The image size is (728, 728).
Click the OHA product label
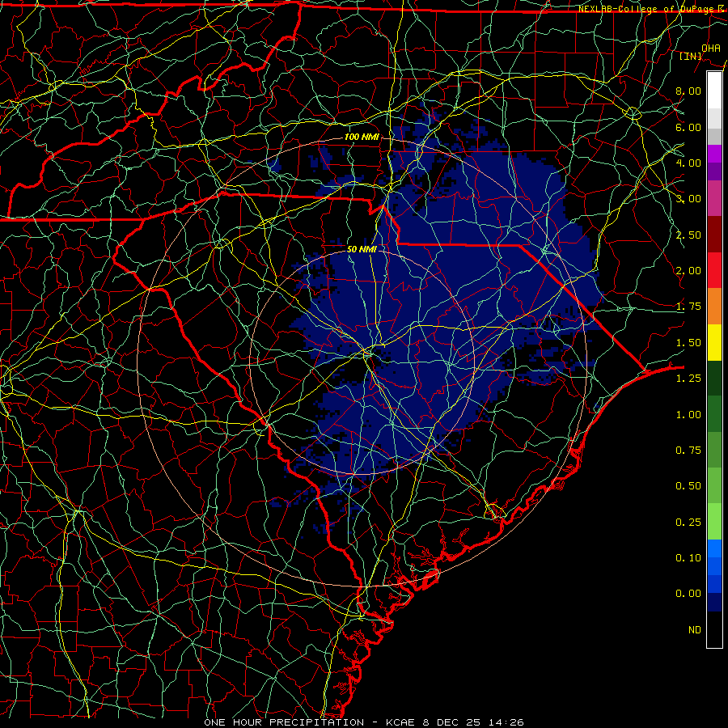click(711, 49)
